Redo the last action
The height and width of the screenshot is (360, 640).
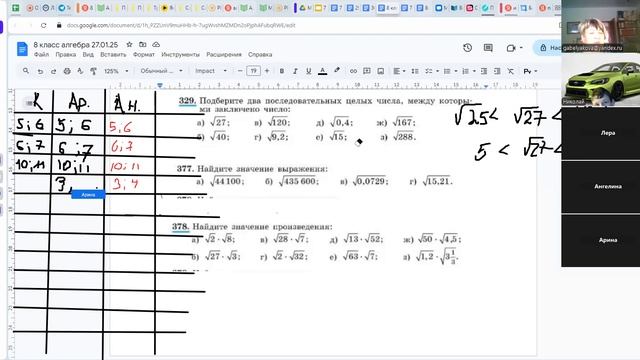[53, 71]
